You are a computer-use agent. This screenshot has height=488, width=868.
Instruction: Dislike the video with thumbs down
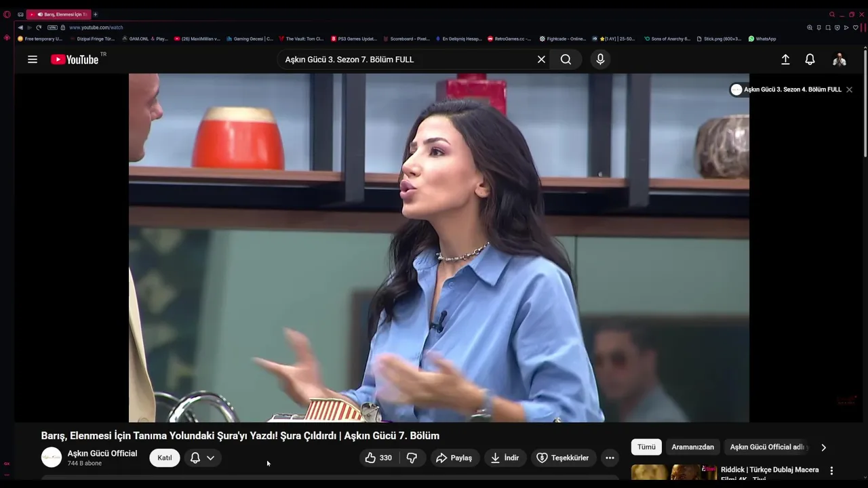tap(412, 458)
